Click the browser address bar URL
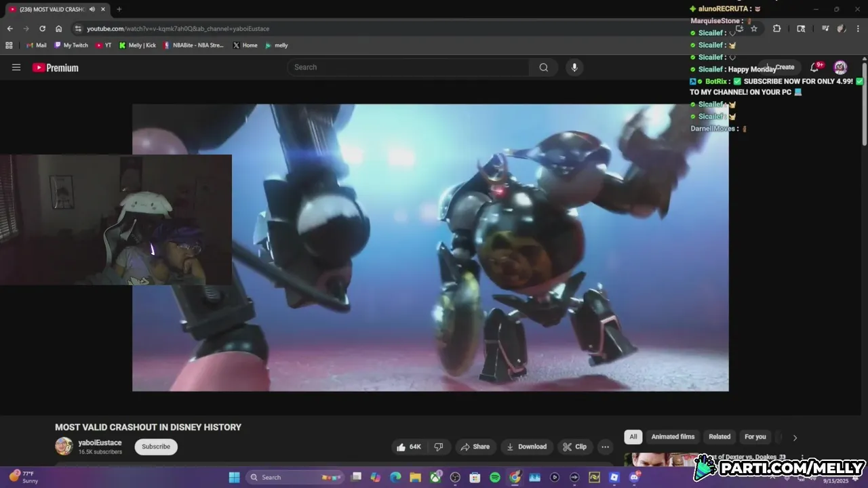868x488 pixels. [x=178, y=28]
